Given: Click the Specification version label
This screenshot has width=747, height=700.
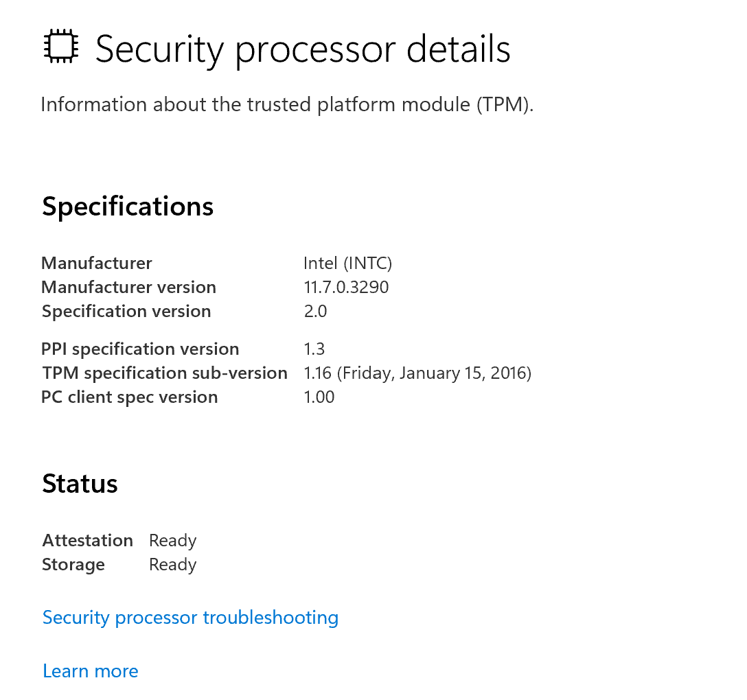Looking at the screenshot, I should tap(126, 312).
